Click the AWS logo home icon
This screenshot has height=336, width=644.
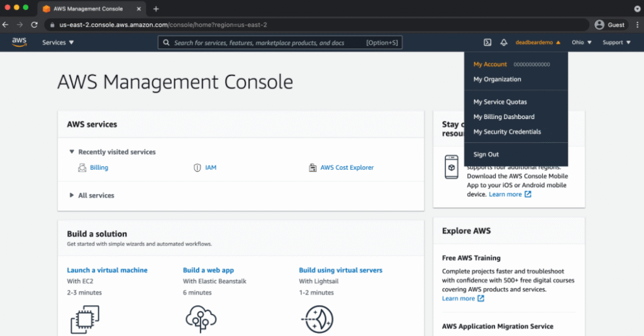coord(19,42)
